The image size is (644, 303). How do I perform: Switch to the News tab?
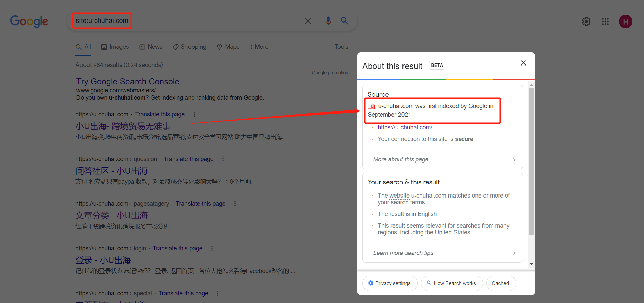coord(151,47)
